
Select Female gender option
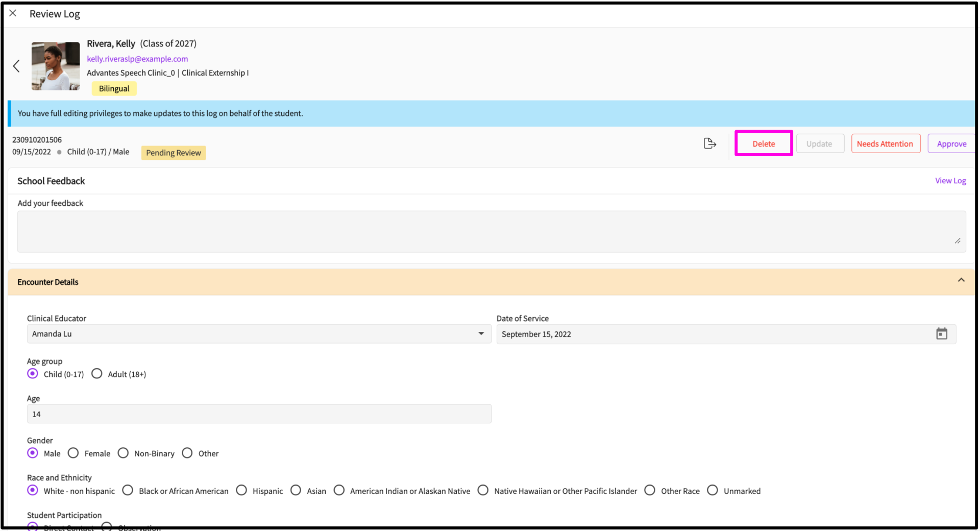(x=73, y=453)
